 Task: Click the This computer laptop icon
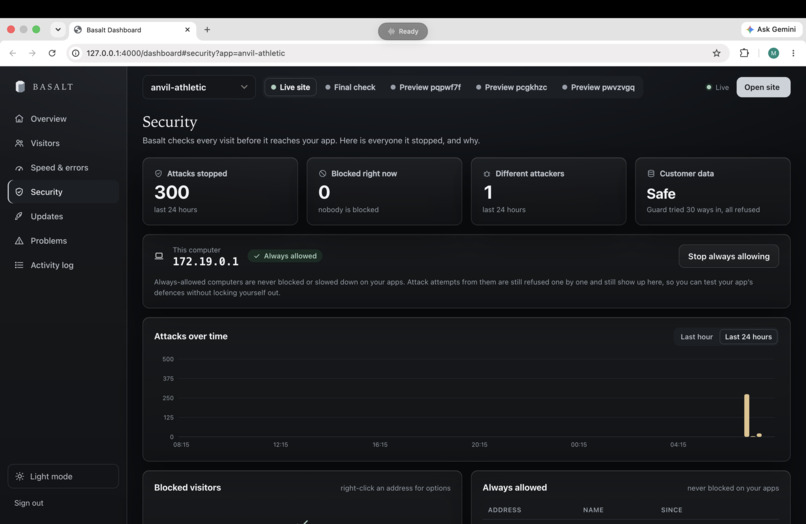[x=159, y=256]
